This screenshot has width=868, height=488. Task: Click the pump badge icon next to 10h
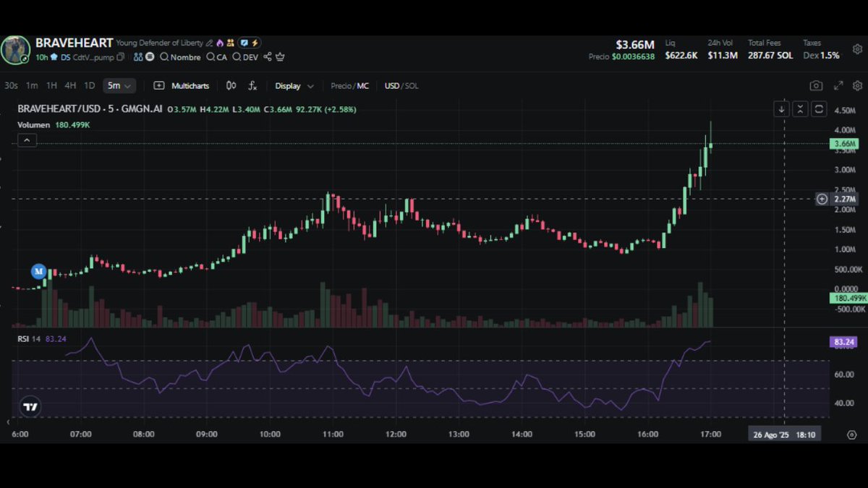54,57
